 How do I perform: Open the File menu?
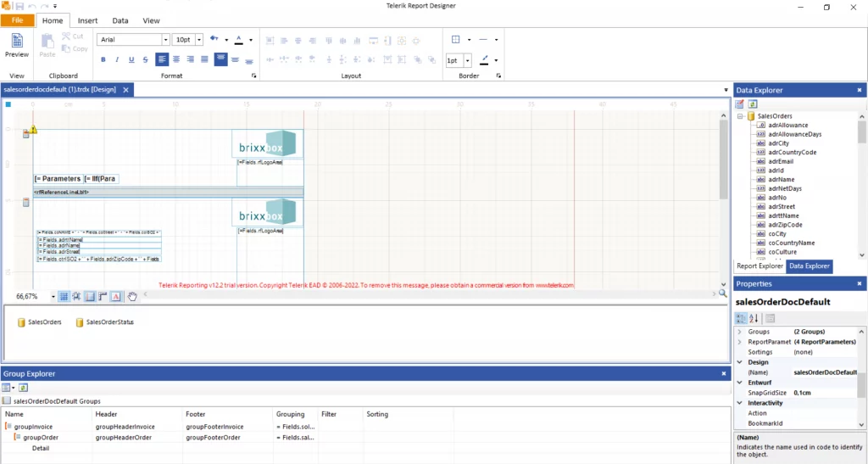coord(18,20)
